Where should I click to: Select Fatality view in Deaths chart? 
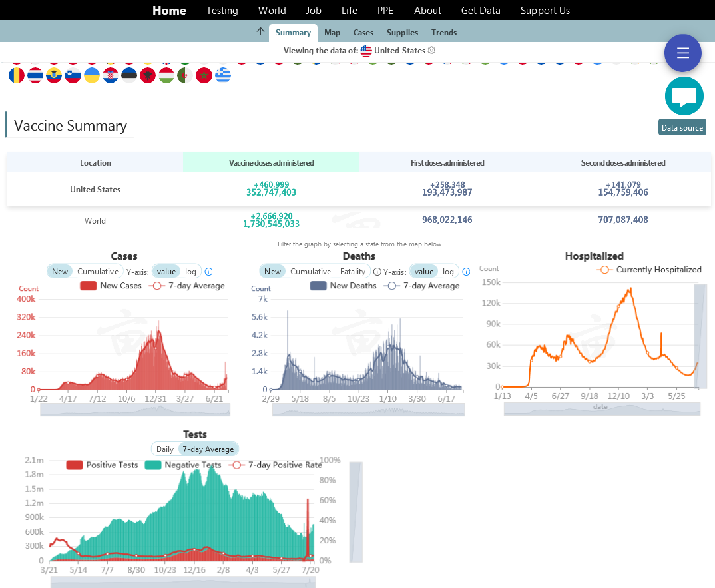(x=352, y=271)
